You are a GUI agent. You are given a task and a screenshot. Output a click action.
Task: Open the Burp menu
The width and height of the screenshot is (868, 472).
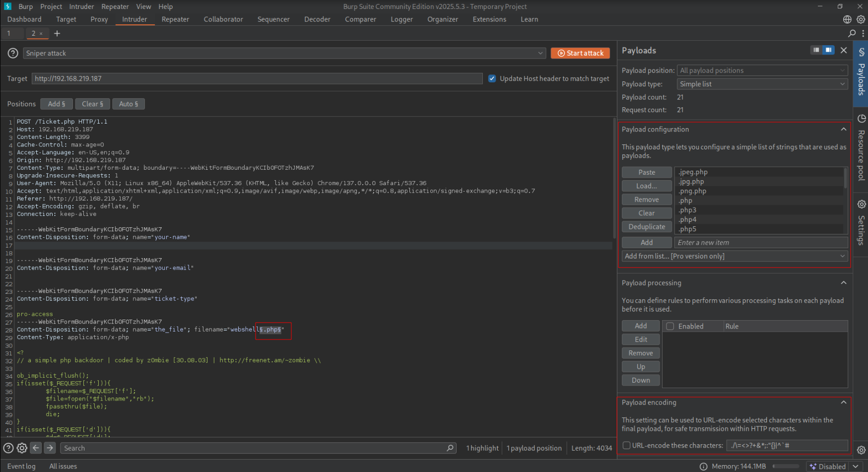25,6
